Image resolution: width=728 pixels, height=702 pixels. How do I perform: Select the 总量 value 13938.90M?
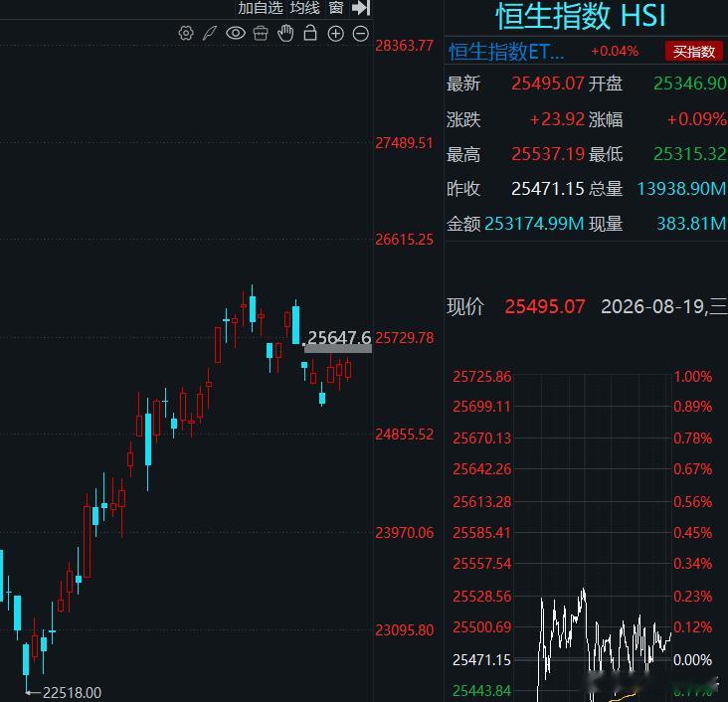(x=681, y=189)
